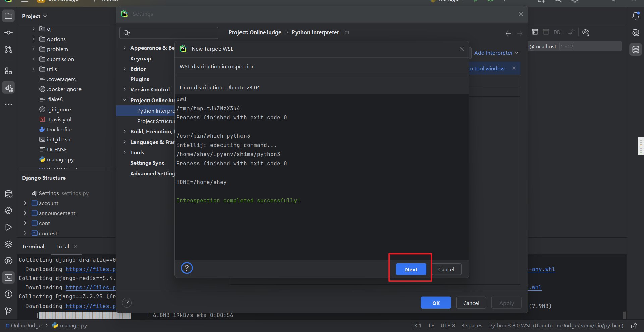Open the Pull Requests tool icon
This screenshot has height=332, width=644.
pyautogui.click(x=9, y=50)
